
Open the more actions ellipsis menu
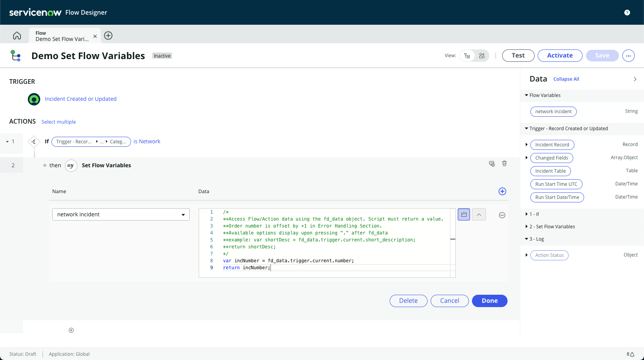click(629, 56)
